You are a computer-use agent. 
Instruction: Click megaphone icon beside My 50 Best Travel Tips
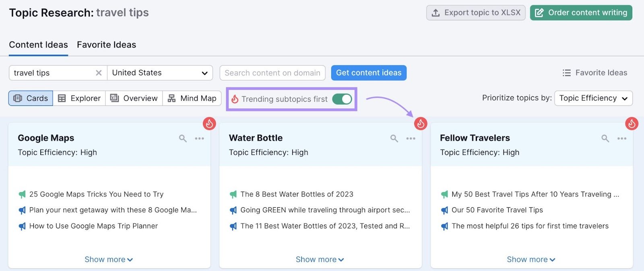[x=444, y=194]
